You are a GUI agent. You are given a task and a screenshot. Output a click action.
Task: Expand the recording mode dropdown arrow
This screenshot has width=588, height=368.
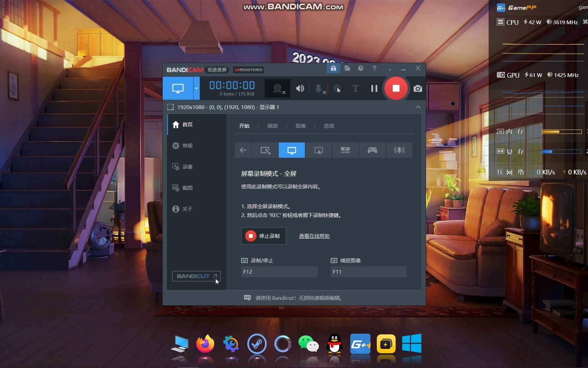pyautogui.click(x=196, y=88)
